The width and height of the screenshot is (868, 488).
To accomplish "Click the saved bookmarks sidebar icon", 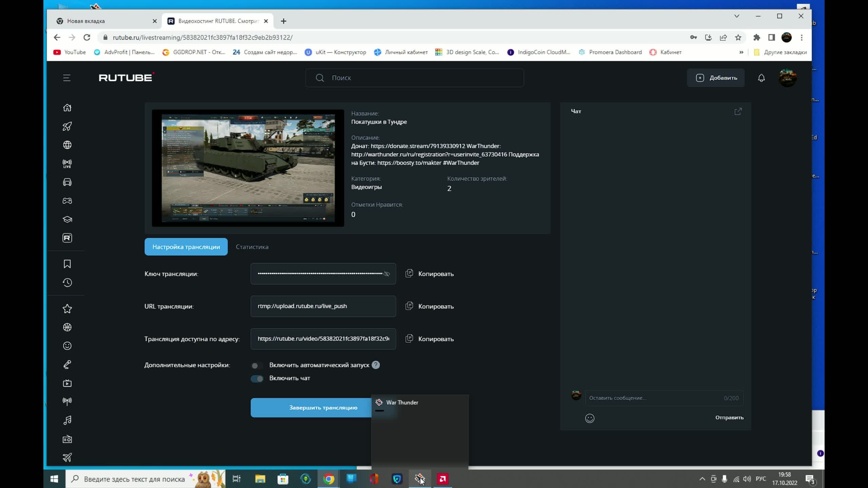I will (x=67, y=264).
